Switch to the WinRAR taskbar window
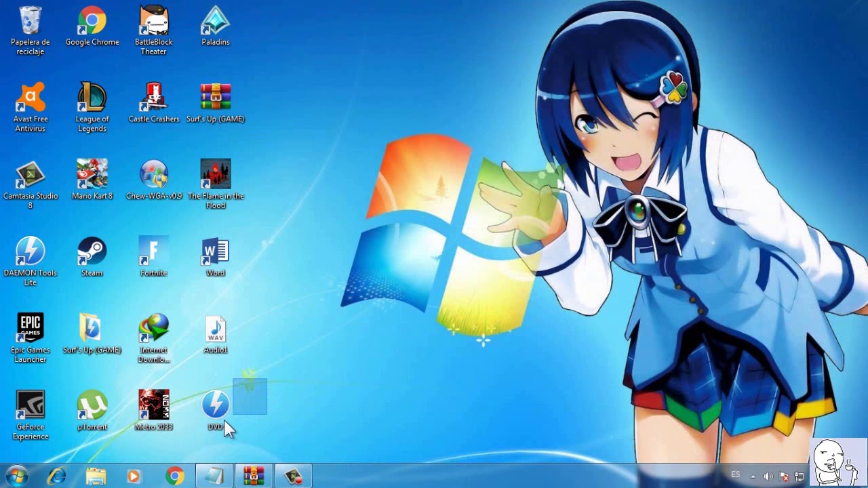 pos(254,476)
